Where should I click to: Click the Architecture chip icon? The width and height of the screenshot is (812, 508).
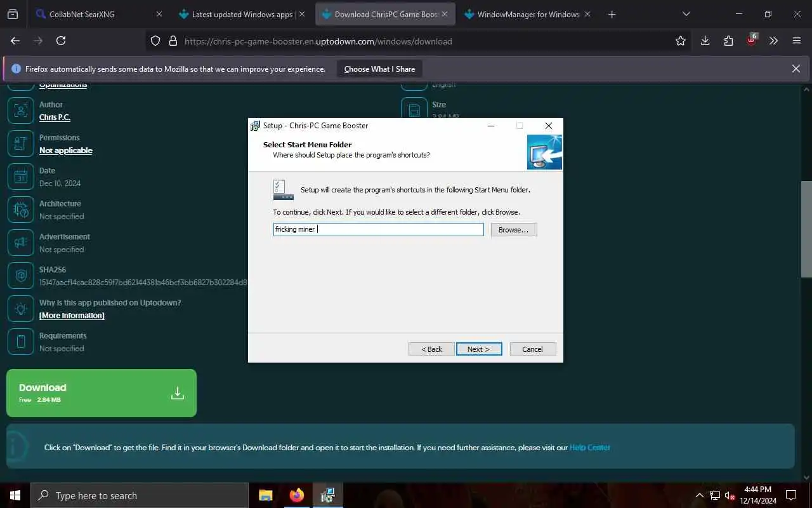pyautogui.click(x=20, y=210)
